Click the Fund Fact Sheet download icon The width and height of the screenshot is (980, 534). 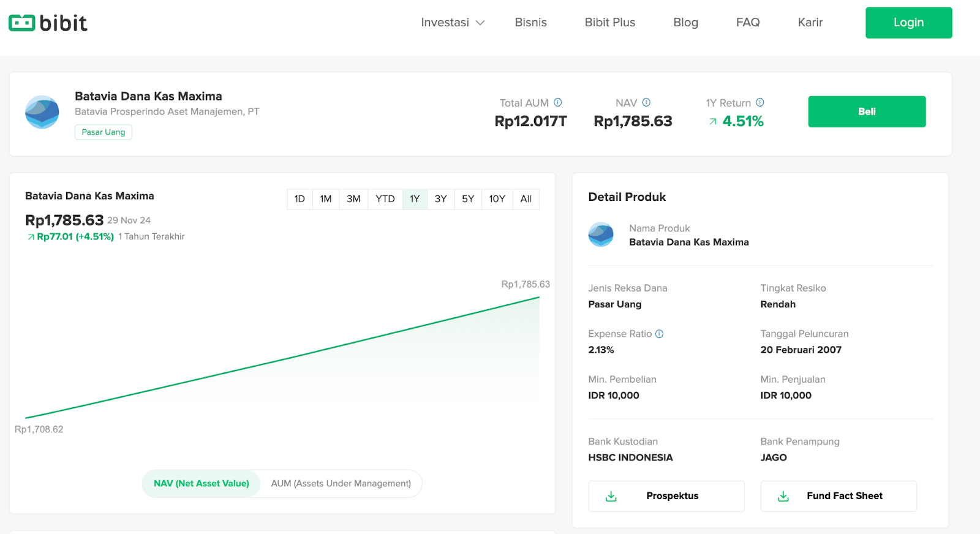pyautogui.click(x=783, y=496)
